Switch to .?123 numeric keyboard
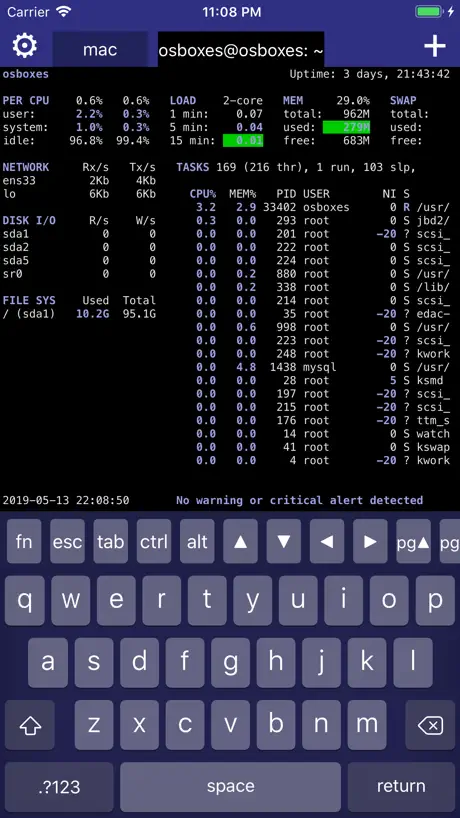460x818 pixels. (59, 787)
